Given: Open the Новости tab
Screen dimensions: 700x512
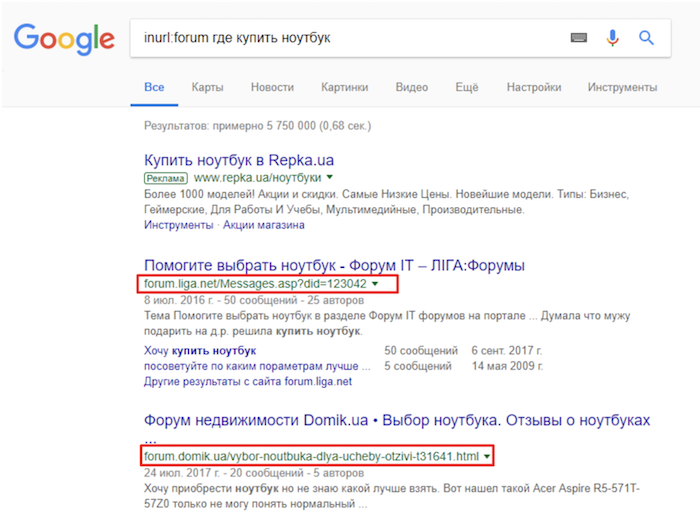Looking at the screenshot, I should pyautogui.click(x=272, y=87).
